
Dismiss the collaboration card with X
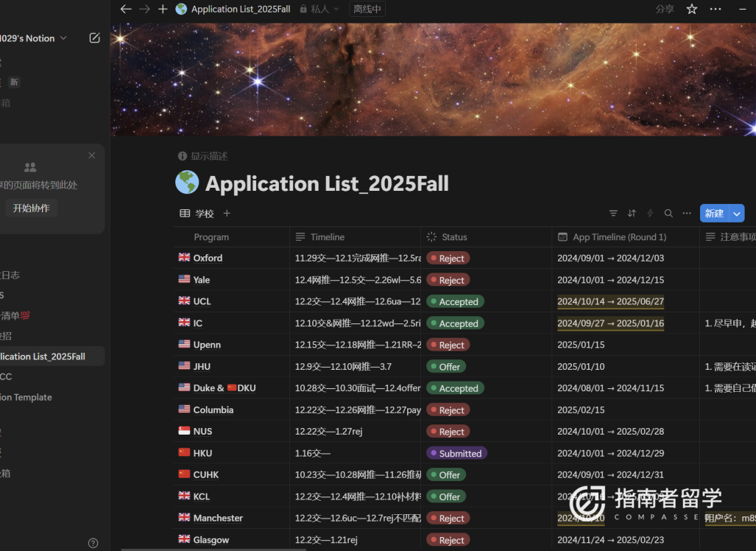(x=91, y=155)
